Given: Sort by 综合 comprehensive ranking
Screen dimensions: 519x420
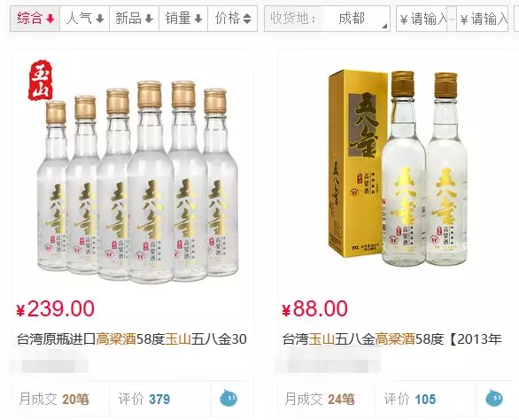Looking at the screenshot, I should (x=35, y=19).
